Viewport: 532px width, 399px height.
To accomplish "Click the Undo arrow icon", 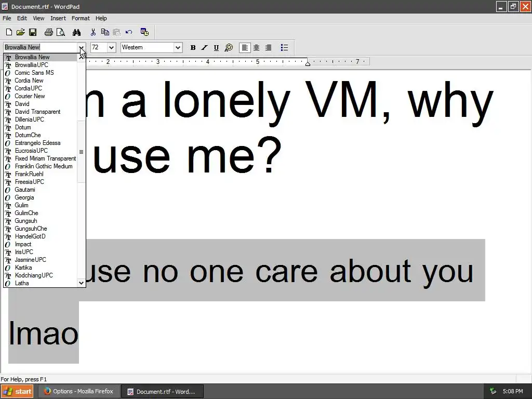I will pyautogui.click(x=129, y=32).
